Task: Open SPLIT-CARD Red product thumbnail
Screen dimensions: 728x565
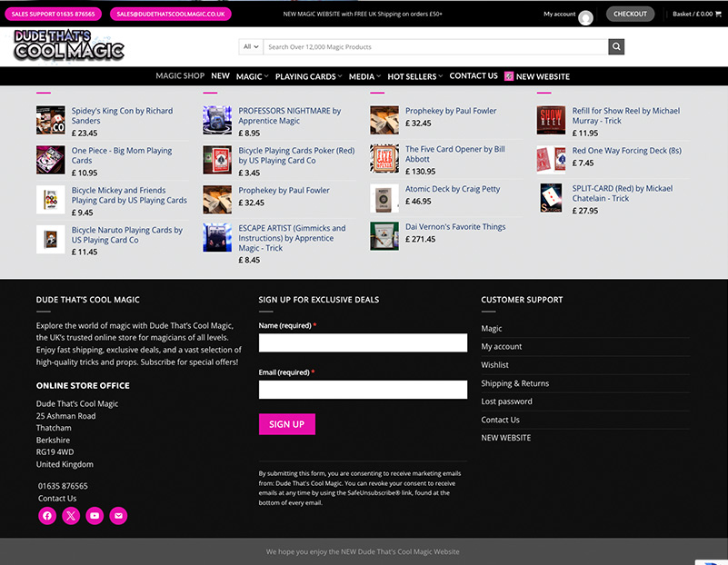Action: (x=551, y=198)
